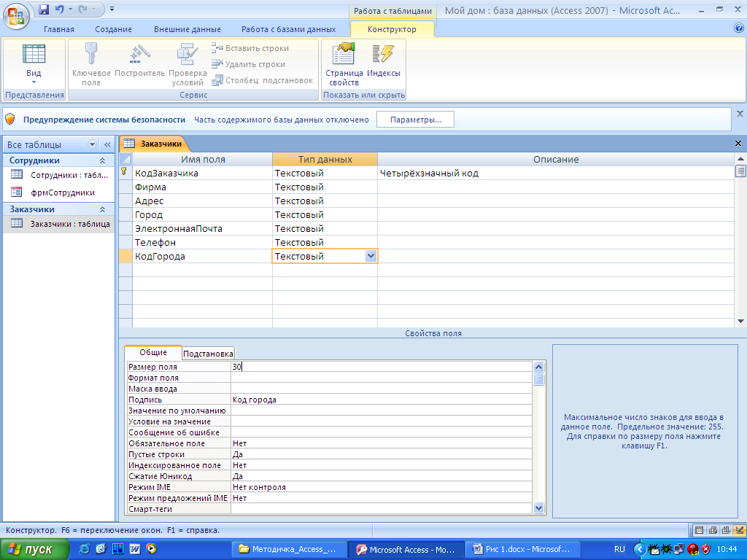Open the Создание ribbon tab
The image size is (747, 560).
tap(113, 29)
